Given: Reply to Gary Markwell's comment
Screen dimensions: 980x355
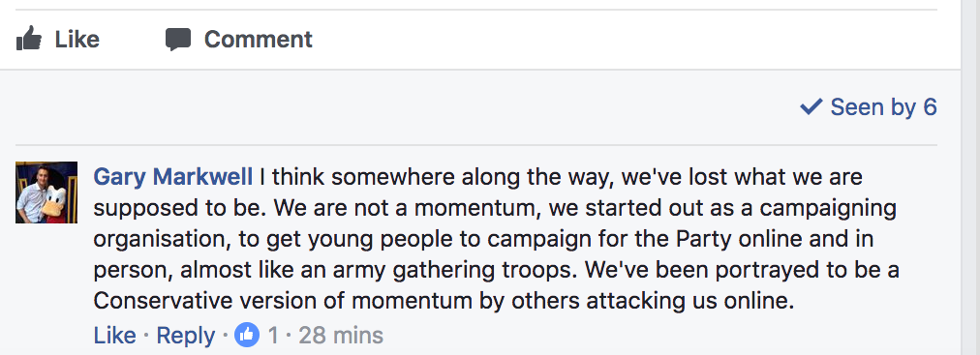Looking at the screenshot, I should click(186, 336).
